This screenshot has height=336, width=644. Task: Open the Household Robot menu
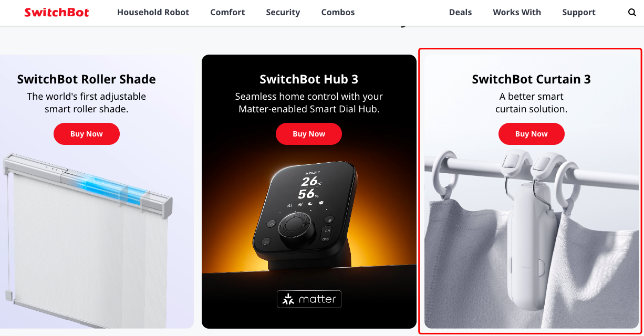coord(153,12)
